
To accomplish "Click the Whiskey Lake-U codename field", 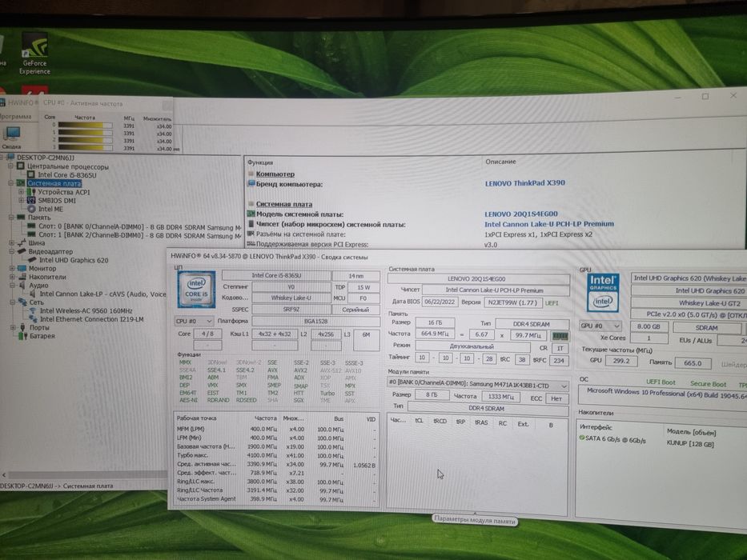I will [x=291, y=298].
